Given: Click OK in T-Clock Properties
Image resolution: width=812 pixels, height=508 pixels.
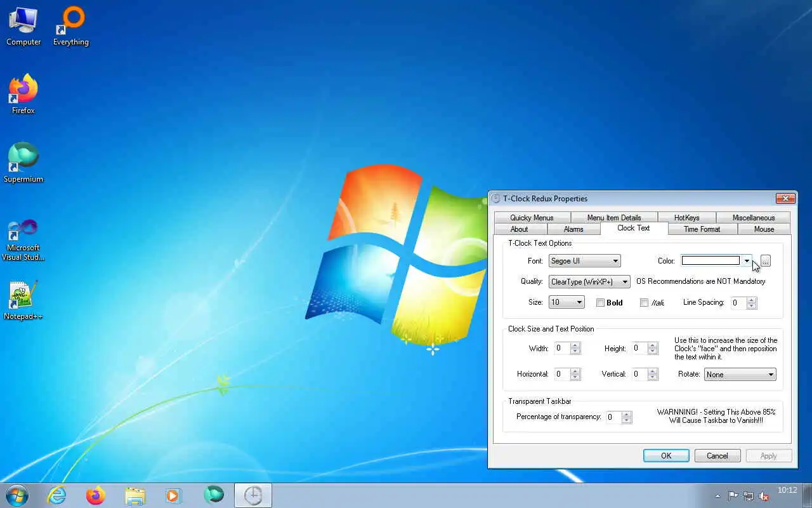Looking at the screenshot, I should pyautogui.click(x=666, y=456).
